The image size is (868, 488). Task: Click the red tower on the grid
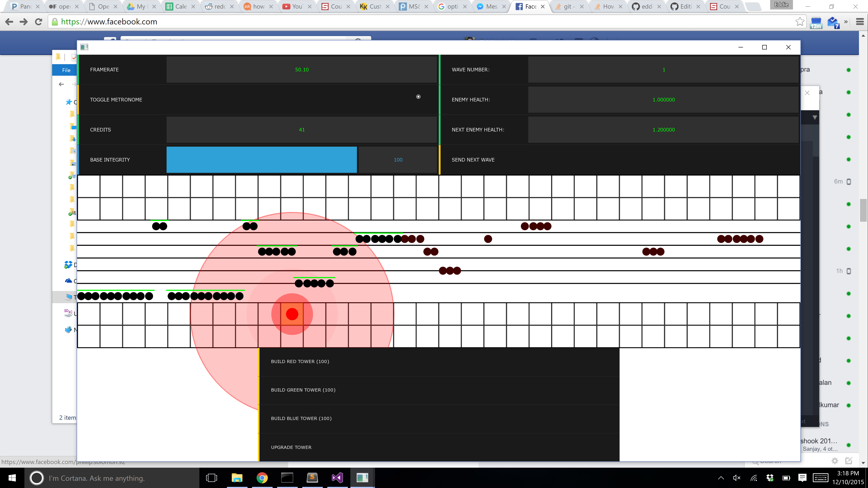click(292, 314)
